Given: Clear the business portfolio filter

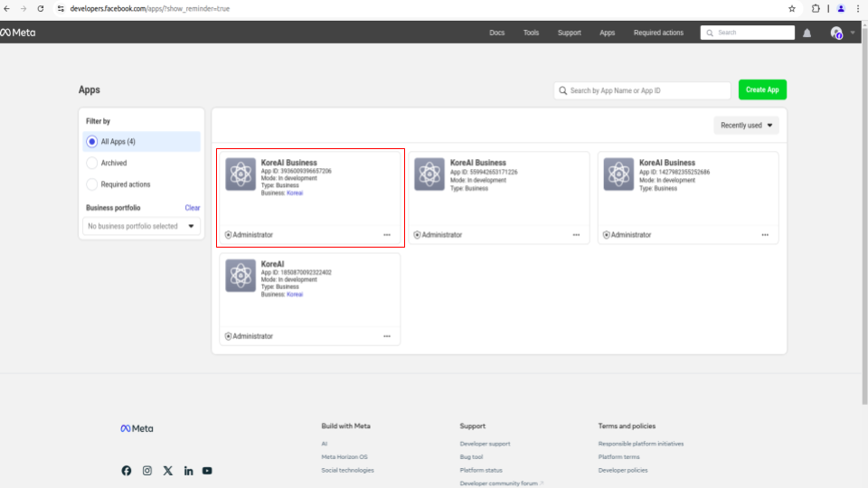Looking at the screenshot, I should pyautogui.click(x=192, y=208).
